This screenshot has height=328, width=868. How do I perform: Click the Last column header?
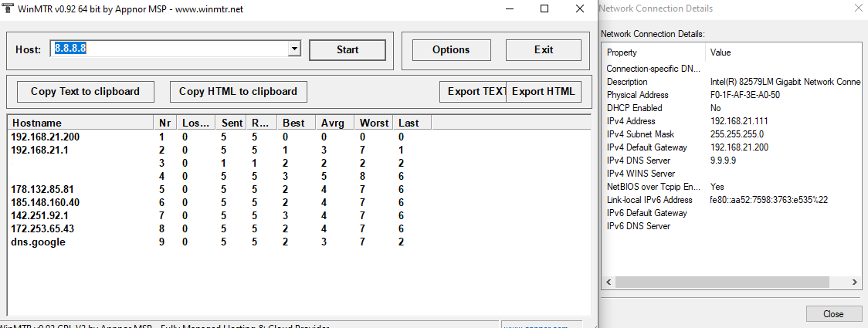click(412, 123)
